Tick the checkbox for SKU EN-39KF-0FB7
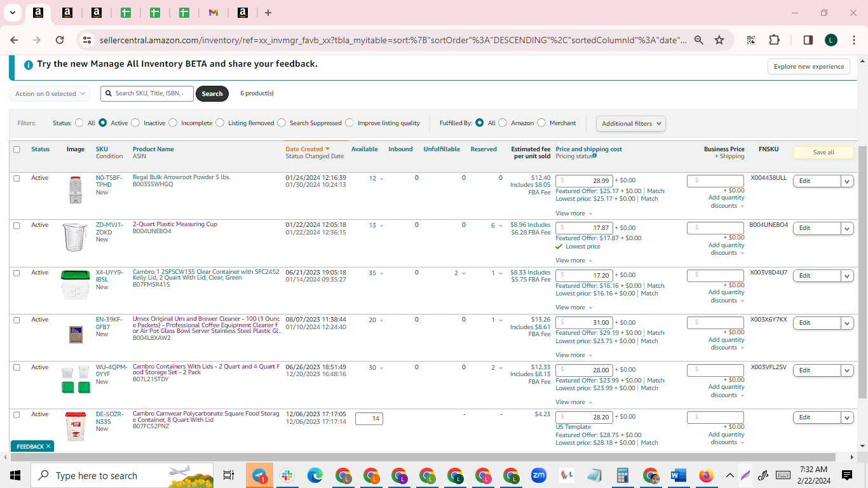The height and width of the screenshot is (488, 868). (17, 320)
